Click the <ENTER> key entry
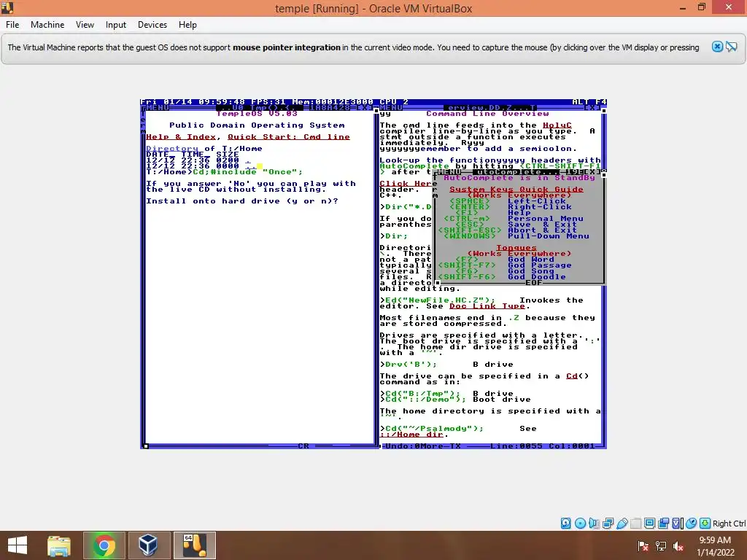The height and width of the screenshot is (560, 747). [x=470, y=206]
